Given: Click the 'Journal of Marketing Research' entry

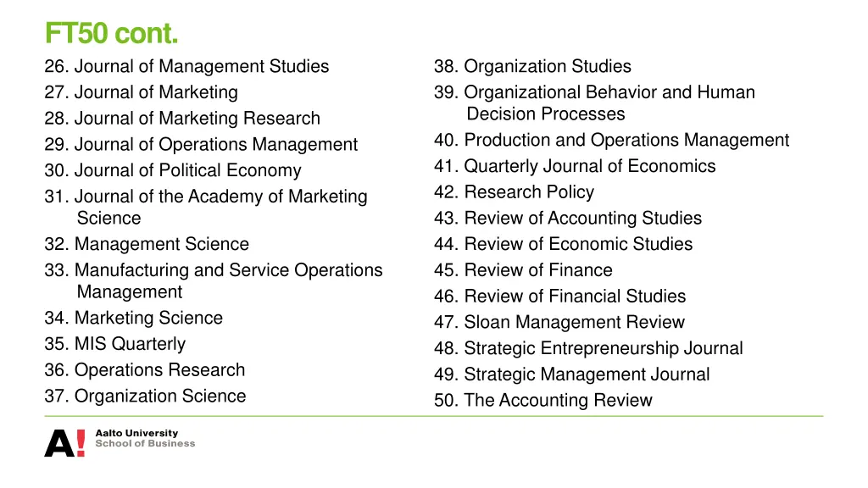Looking at the screenshot, I should (182, 119).
